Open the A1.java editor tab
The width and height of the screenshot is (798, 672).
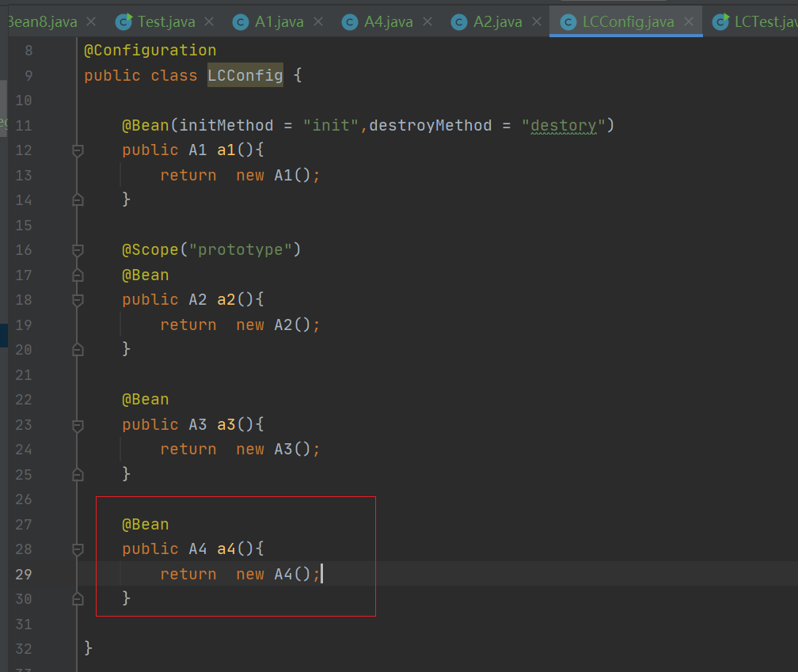(279, 22)
